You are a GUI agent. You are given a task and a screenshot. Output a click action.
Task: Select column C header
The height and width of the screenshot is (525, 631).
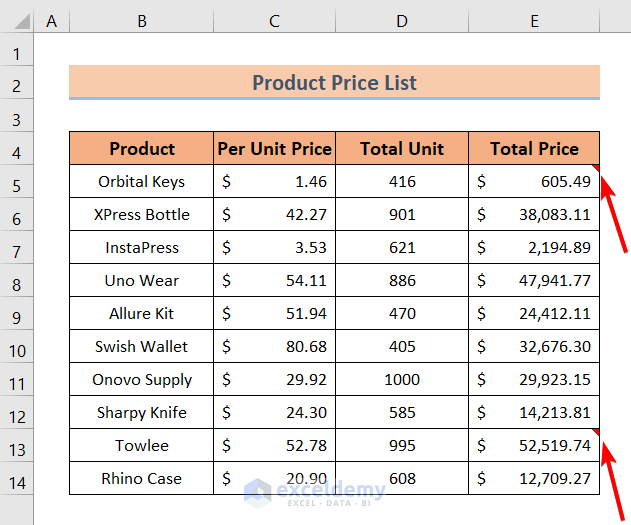pyautogui.click(x=274, y=18)
